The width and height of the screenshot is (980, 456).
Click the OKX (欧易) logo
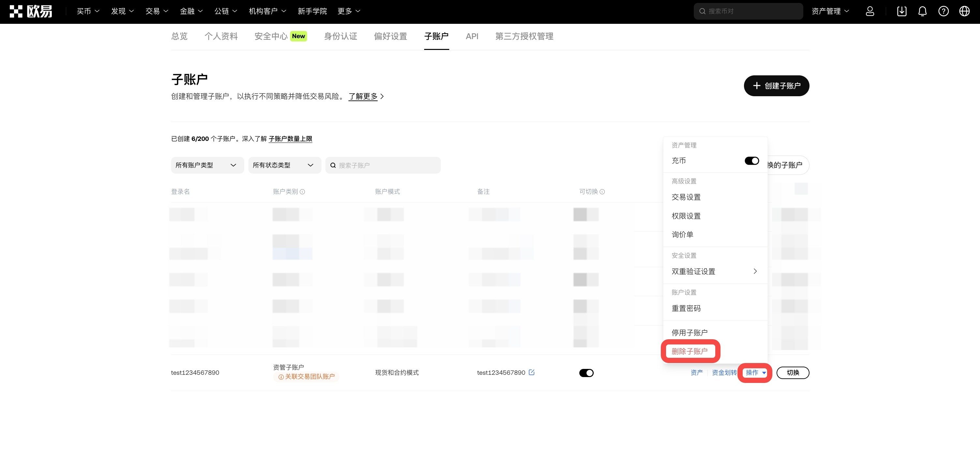(x=31, y=11)
